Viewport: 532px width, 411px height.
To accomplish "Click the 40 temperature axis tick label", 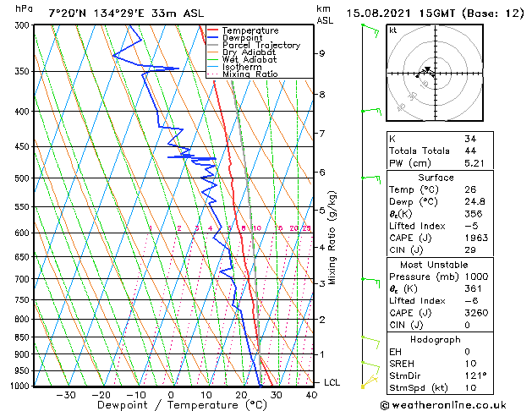I will click(x=311, y=395).
